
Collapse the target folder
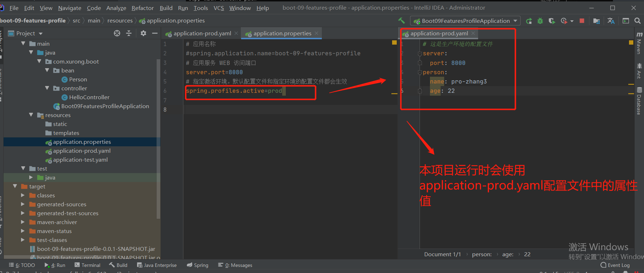click(15, 186)
